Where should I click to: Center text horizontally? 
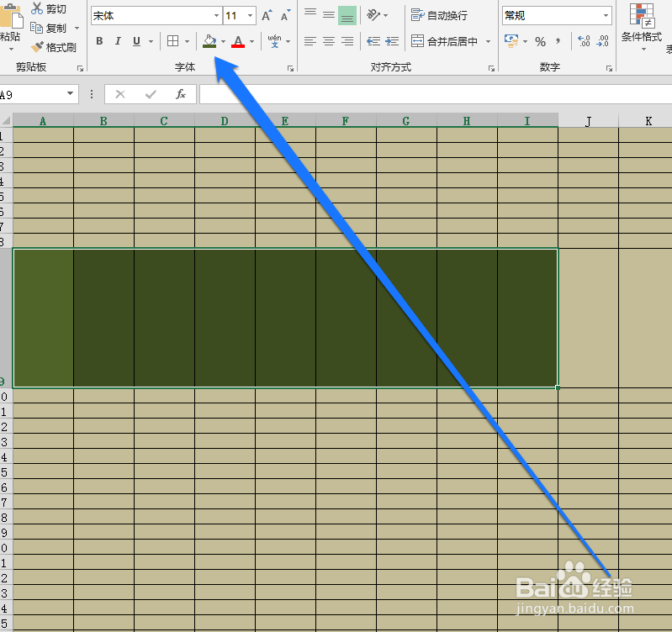pyautogui.click(x=329, y=41)
